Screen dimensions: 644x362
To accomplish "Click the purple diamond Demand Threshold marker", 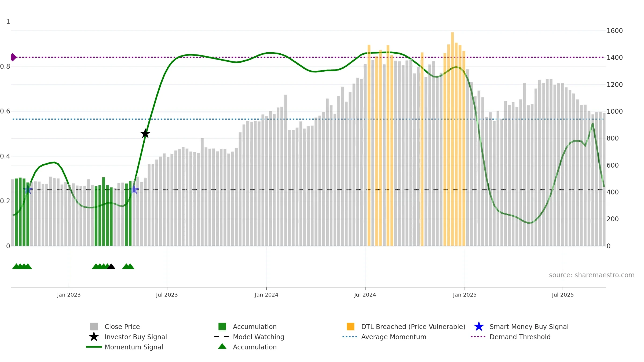I will (13, 57).
